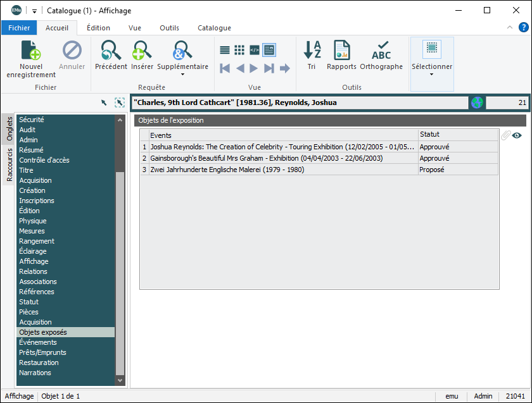
Task: Select the Événements tab in sidebar
Action: [38, 342]
